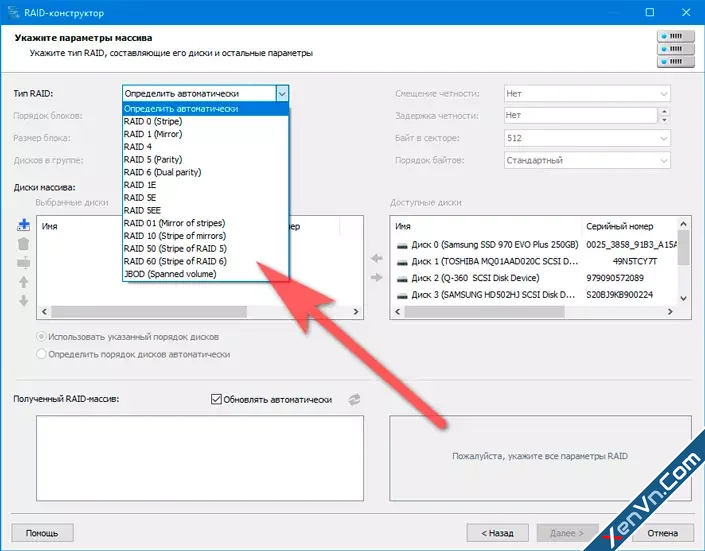Choose RAID 60 (Stripe of RAID 6)
Image resolution: width=705 pixels, height=551 pixels.
point(205,261)
